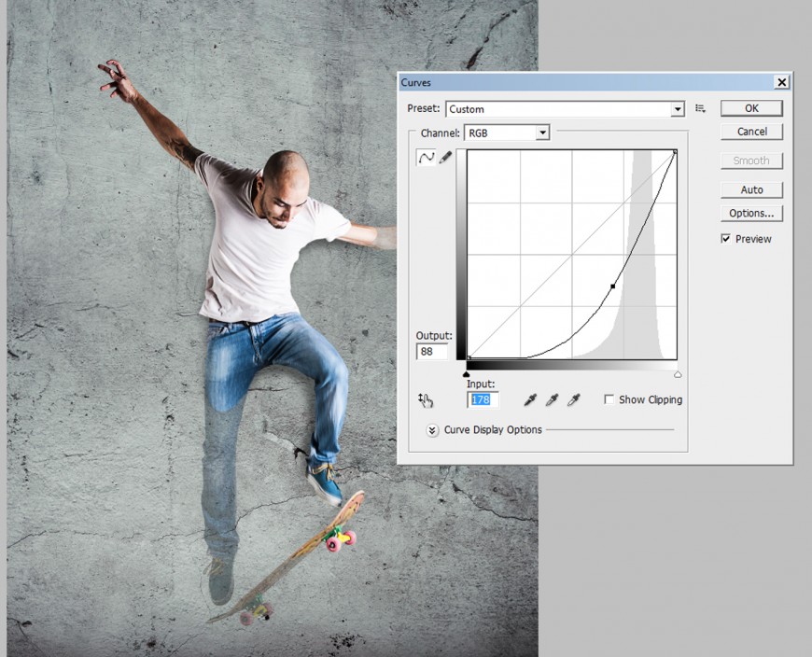Open the Preset dropdown showing Custom
812x657 pixels.
(565, 109)
